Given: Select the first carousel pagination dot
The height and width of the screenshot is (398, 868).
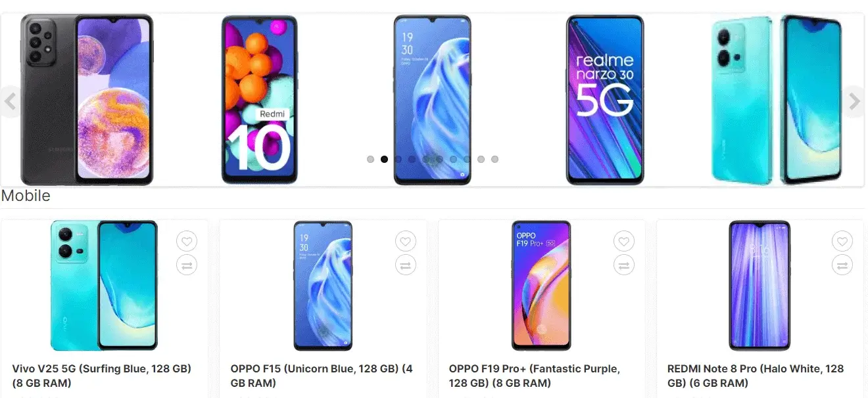Looking at the screenshot, I should (x=370, y=159).
